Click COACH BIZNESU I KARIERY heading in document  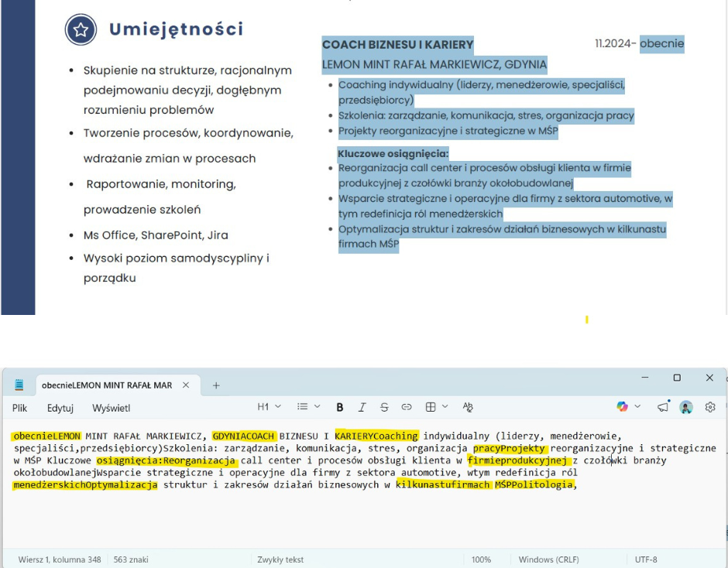coord(398,45)
